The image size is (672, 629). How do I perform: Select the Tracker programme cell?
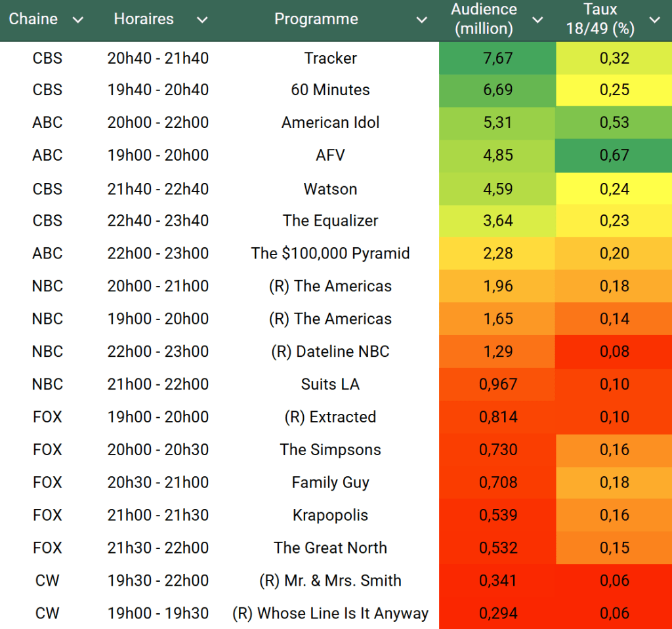pyautogui.click(x=330, y=58)
